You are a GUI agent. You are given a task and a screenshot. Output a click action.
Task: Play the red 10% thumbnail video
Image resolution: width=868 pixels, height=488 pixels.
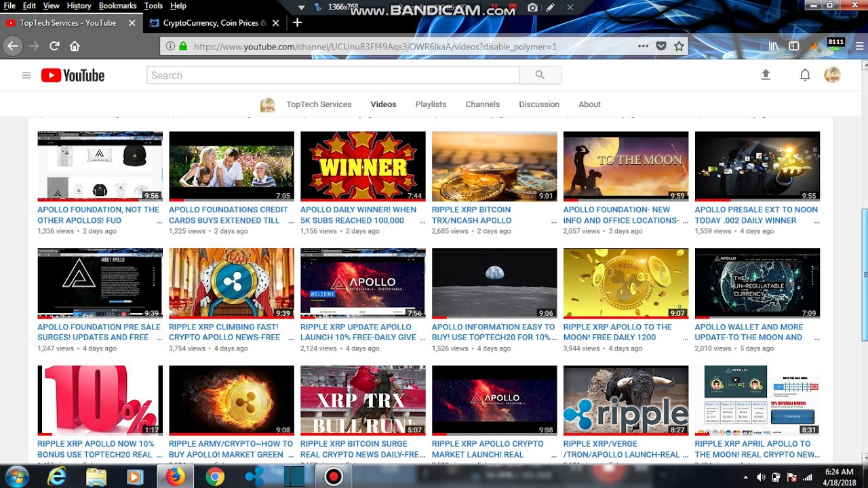[100, 401]
